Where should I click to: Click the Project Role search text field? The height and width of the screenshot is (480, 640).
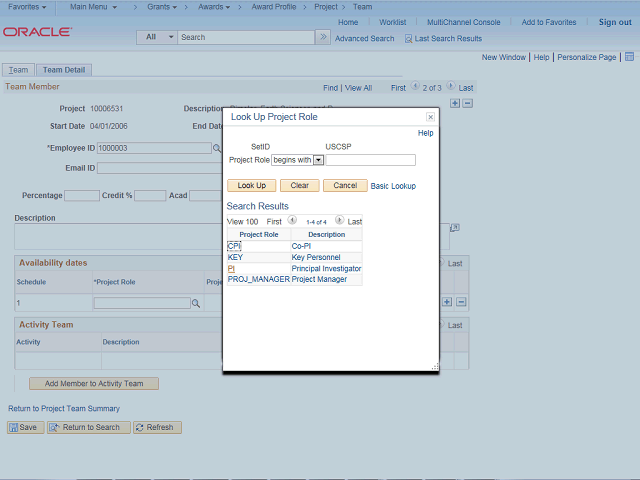point(371,160)
